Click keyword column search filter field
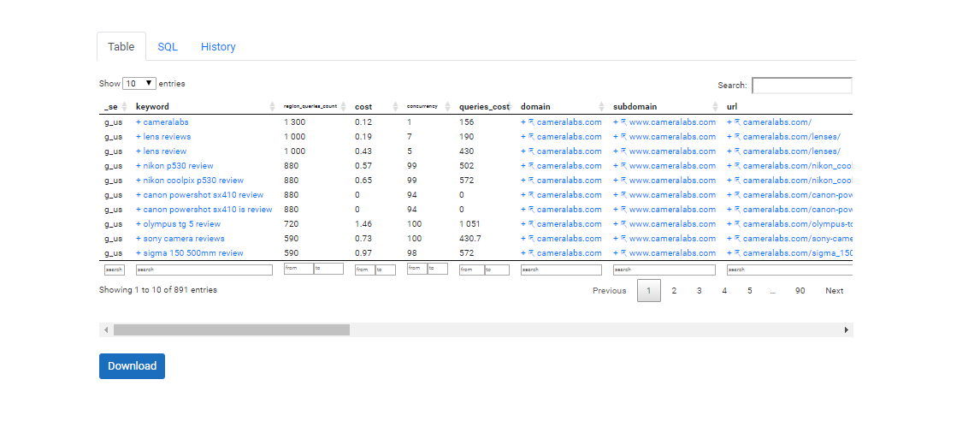This screenshot has height=427, width=980. pos(204,270)
